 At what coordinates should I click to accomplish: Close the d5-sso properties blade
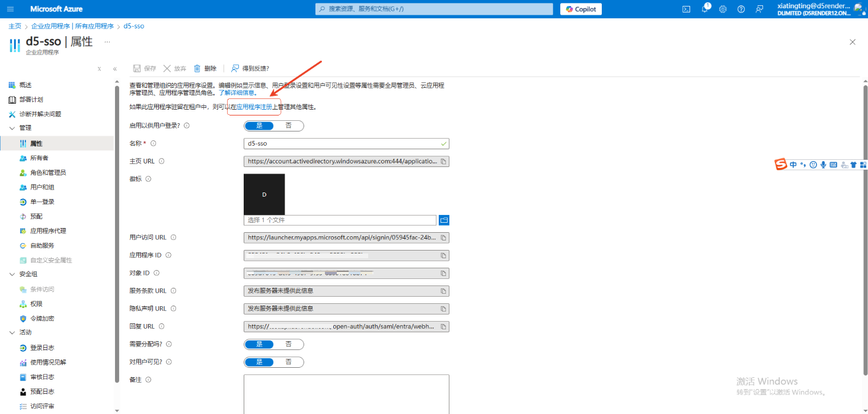point(853,42)
